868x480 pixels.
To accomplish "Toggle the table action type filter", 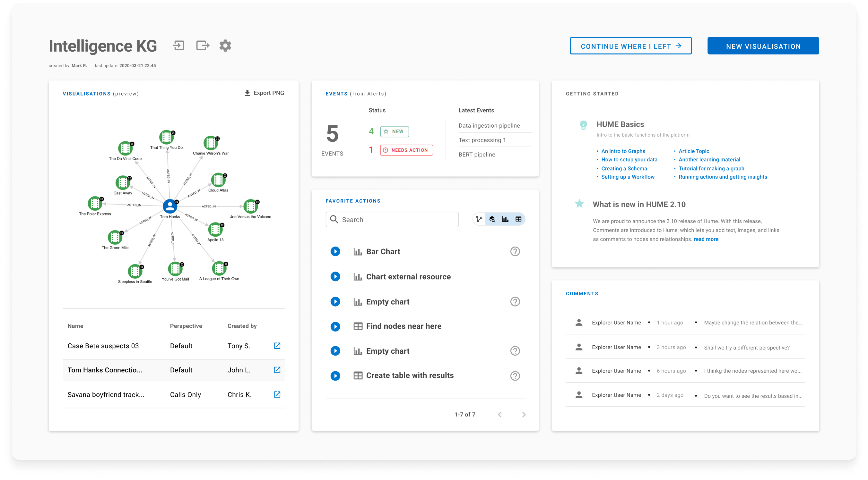I will tap(518, 219).
